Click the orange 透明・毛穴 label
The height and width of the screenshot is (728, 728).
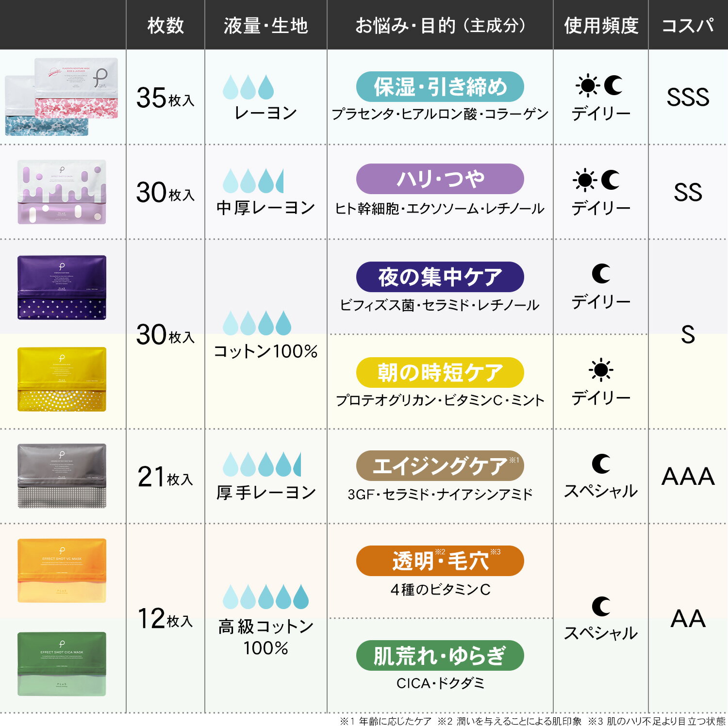pos(440,561)
